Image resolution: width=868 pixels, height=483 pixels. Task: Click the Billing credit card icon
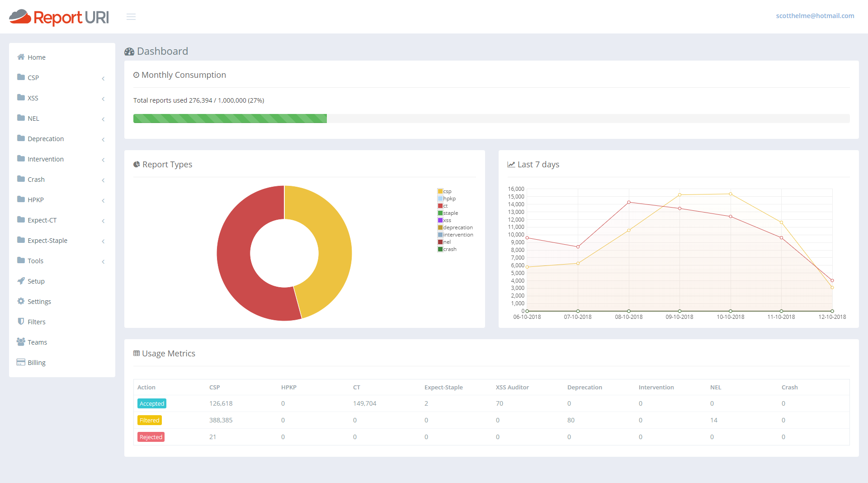(21, 362)
